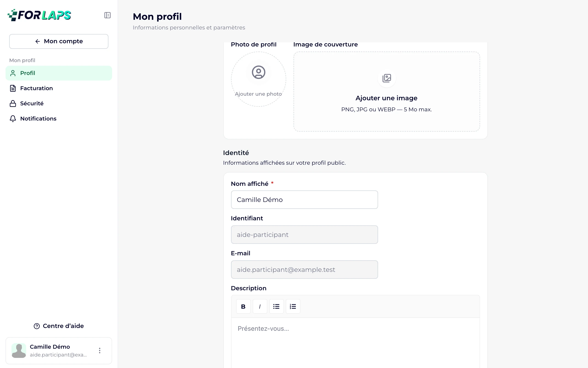Screen dimensions: 588x368
Task: Click the Facturation document icon
Action: 13,88
